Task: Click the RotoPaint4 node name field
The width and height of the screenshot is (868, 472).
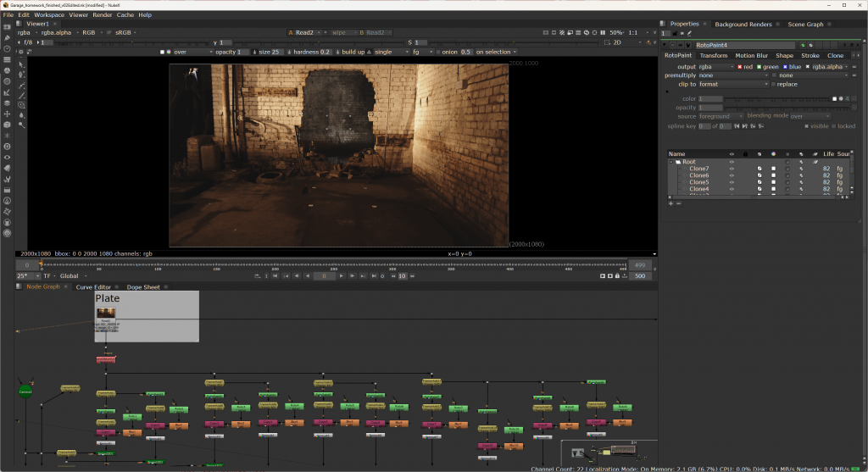Action: click(744, 46)
